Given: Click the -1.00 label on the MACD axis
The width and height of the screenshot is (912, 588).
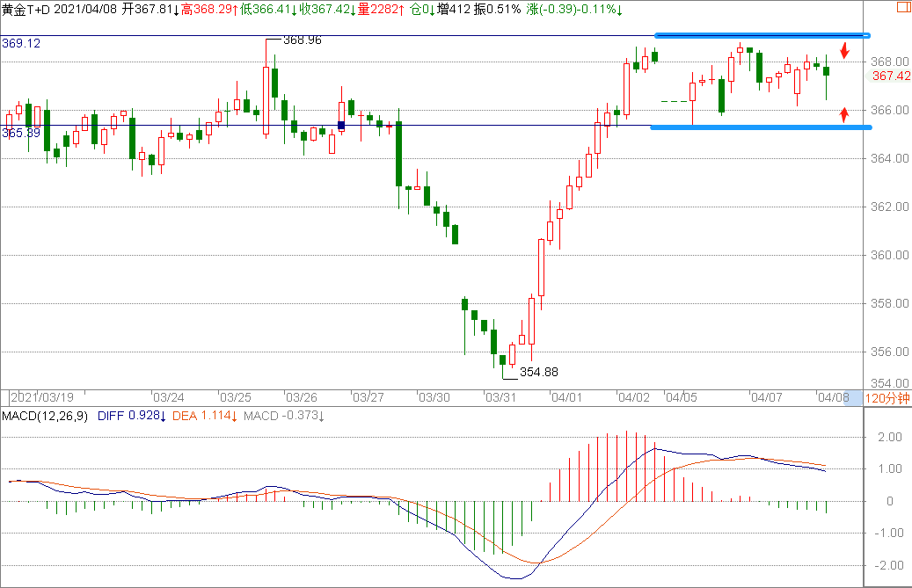Looking at the screenshot, I should pyautogui.click(x=889, y=533).
